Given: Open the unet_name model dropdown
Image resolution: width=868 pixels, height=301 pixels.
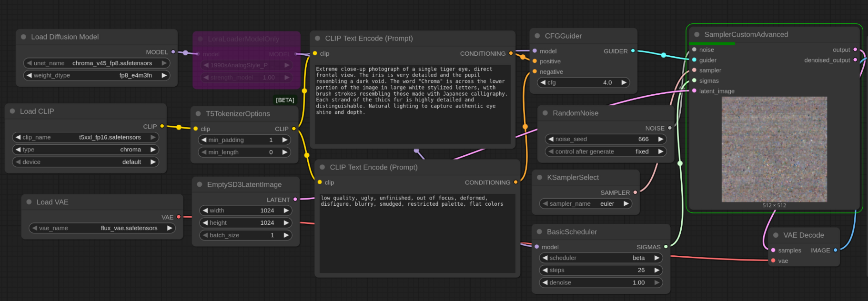Looking at the screenshot, I should [x=97, y=63].
